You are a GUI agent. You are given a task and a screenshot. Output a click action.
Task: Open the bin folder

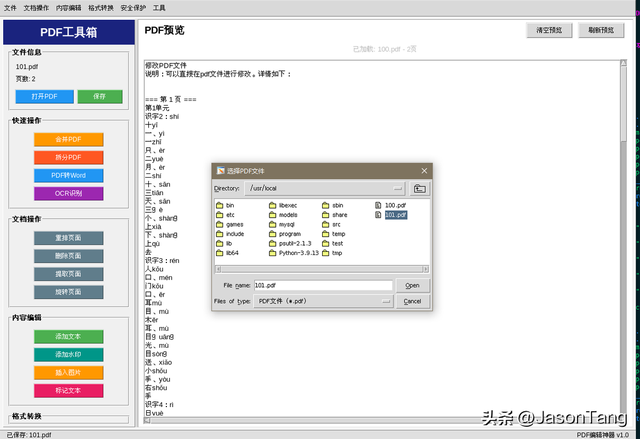coord(225,205)
